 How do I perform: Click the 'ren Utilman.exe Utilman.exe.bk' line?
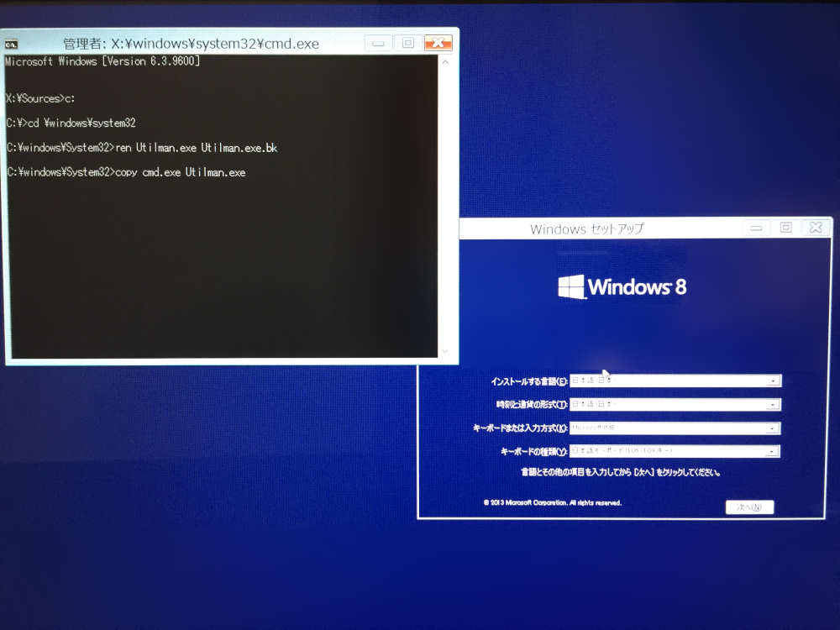click(x=142, y=148)
